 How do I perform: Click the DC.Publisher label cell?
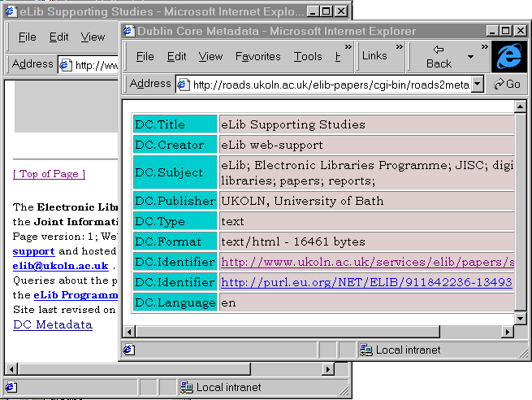[175, 200]
